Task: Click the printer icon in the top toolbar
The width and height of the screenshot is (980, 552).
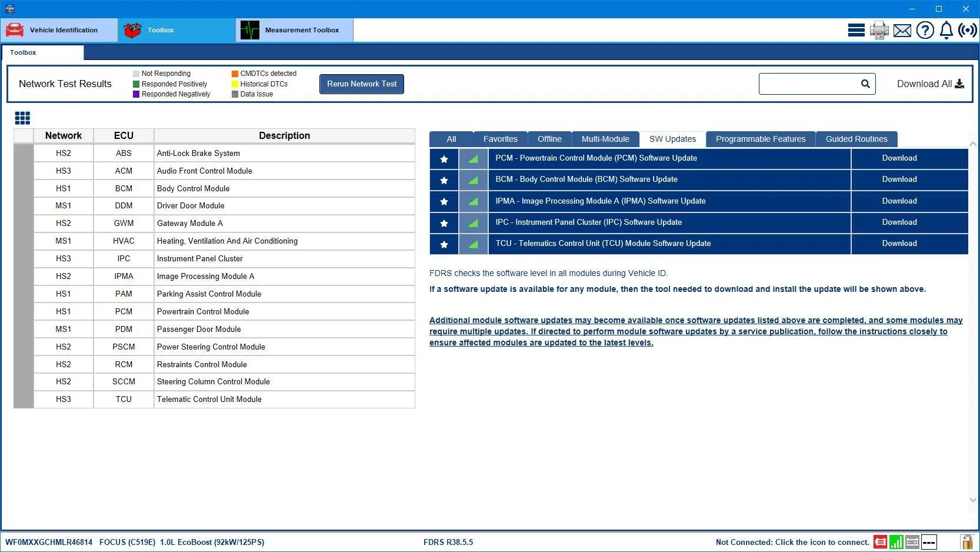Action: 879,30
